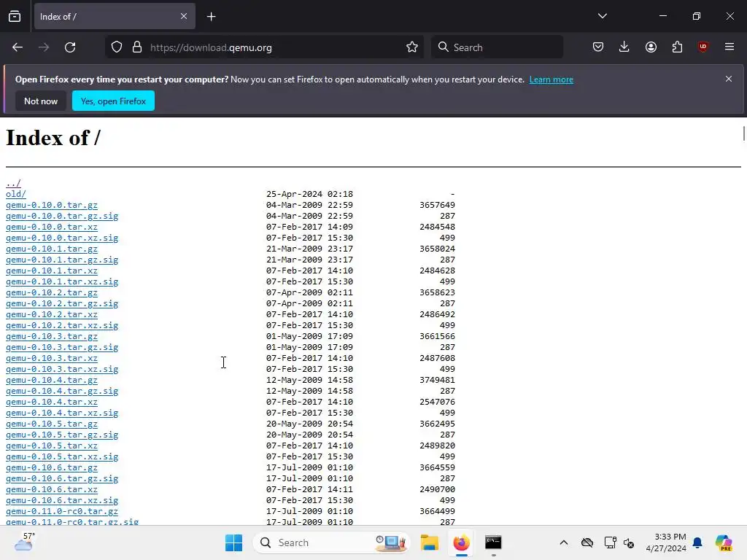Reload the page with refresh icon
Viewport: 747px width, 560px height.
pyautogui.click(x=70, y=47)
